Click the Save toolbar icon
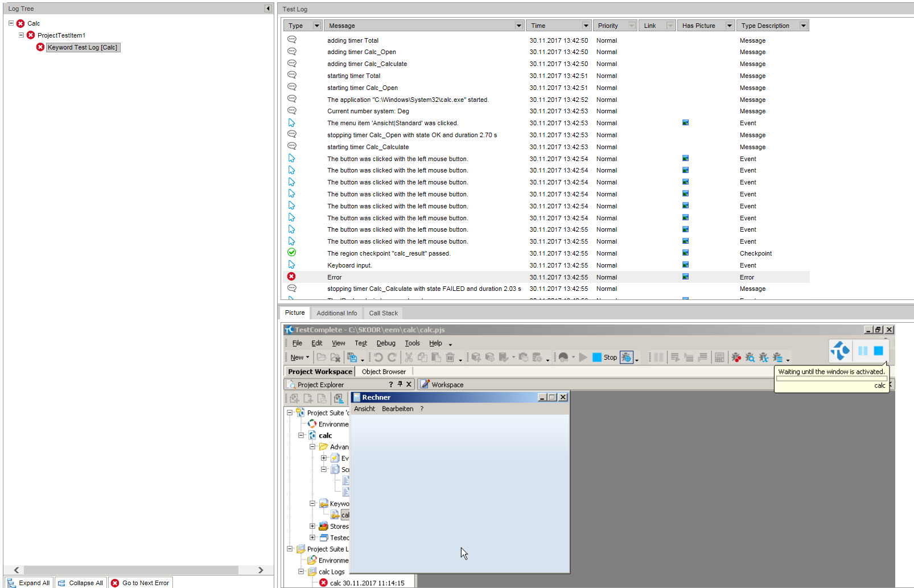Image resolution: width=914 pixels, height=588 pixels. coord(351,357)
